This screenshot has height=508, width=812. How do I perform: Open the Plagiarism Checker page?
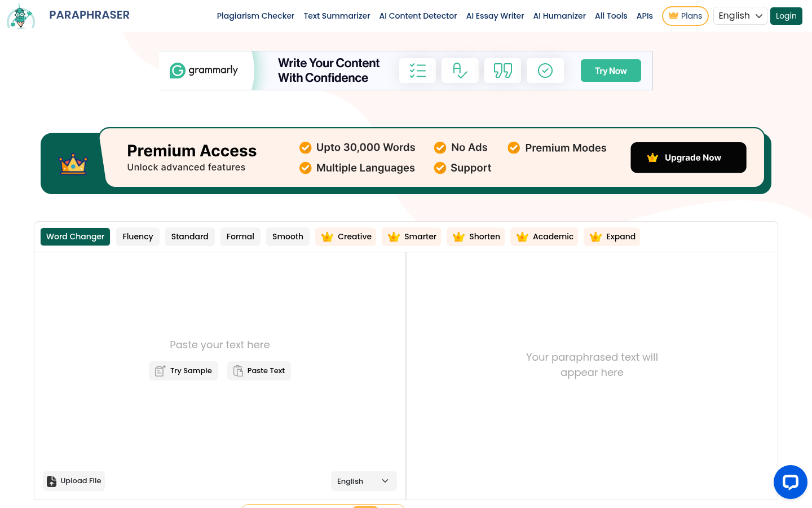tap(255, 16)
